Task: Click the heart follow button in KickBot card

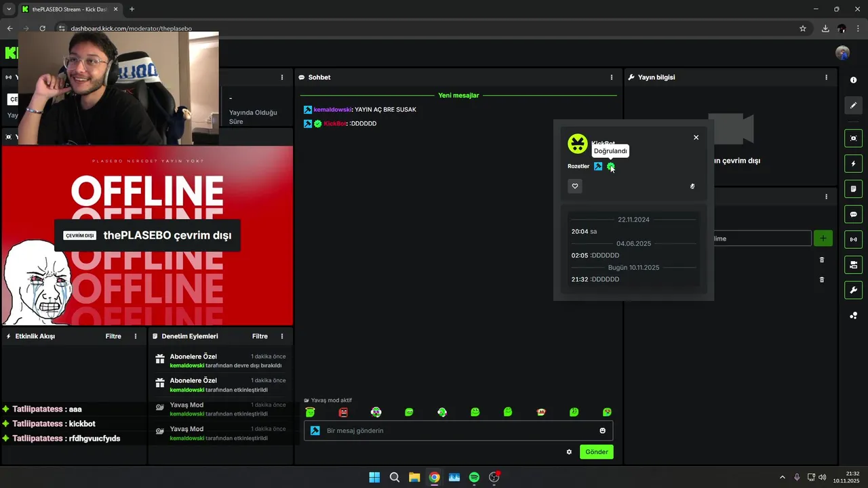Action: click(x=575, y=186)
